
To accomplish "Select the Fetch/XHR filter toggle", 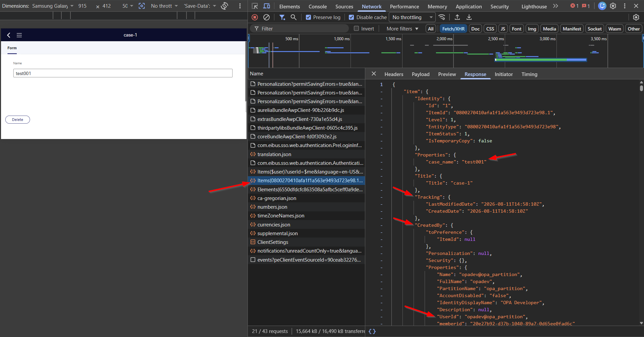I will coord(453,29).
